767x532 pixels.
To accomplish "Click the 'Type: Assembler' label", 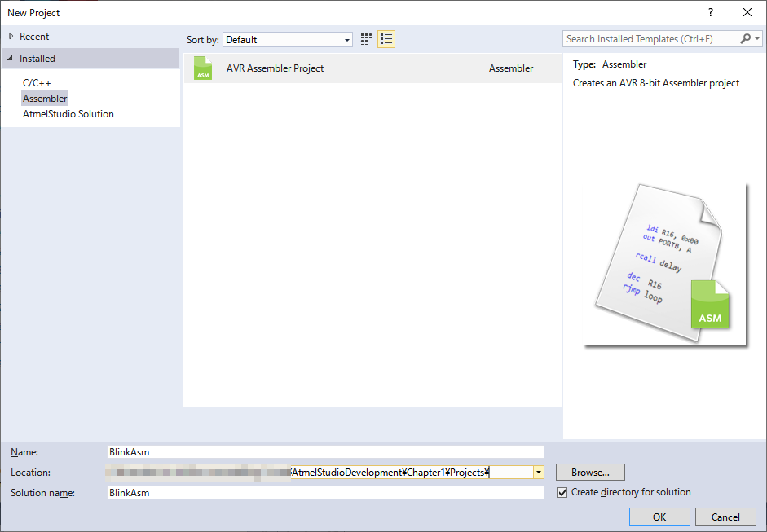I will [x=610, y=64].
